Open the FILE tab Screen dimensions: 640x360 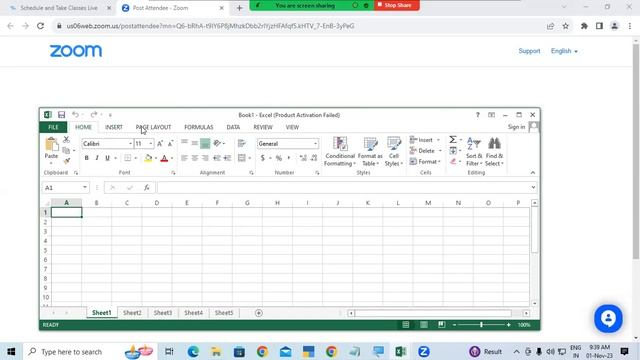click(53, 127)
